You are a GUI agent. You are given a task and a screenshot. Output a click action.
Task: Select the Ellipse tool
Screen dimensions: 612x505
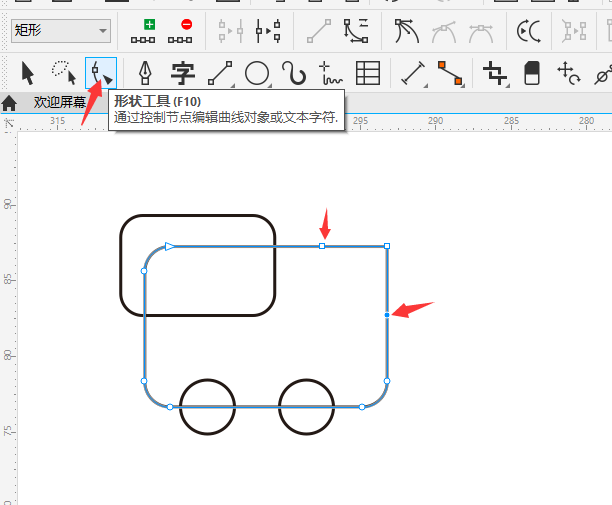click(257, 73)
